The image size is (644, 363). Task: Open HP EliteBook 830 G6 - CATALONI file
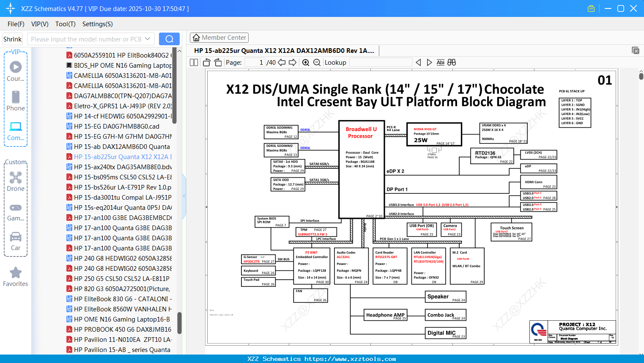pos(119,299)
